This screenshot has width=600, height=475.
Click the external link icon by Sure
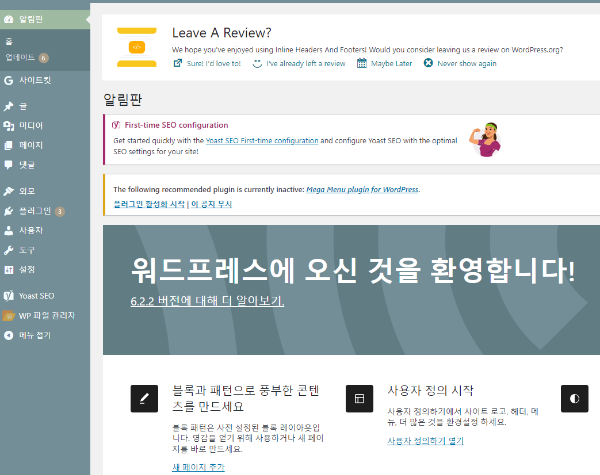(178, 63)
